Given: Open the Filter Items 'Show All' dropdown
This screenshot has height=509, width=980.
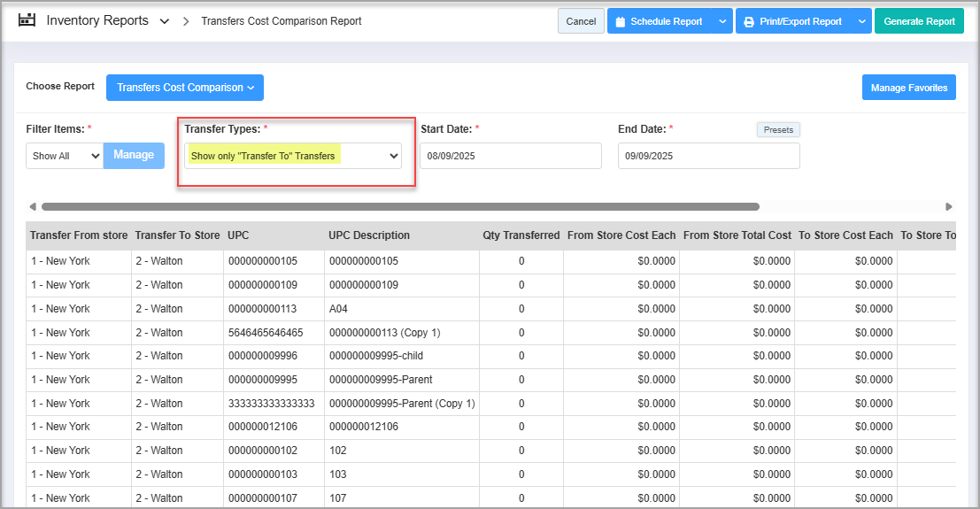Looking at the screenshot, I should coord(64,156).
